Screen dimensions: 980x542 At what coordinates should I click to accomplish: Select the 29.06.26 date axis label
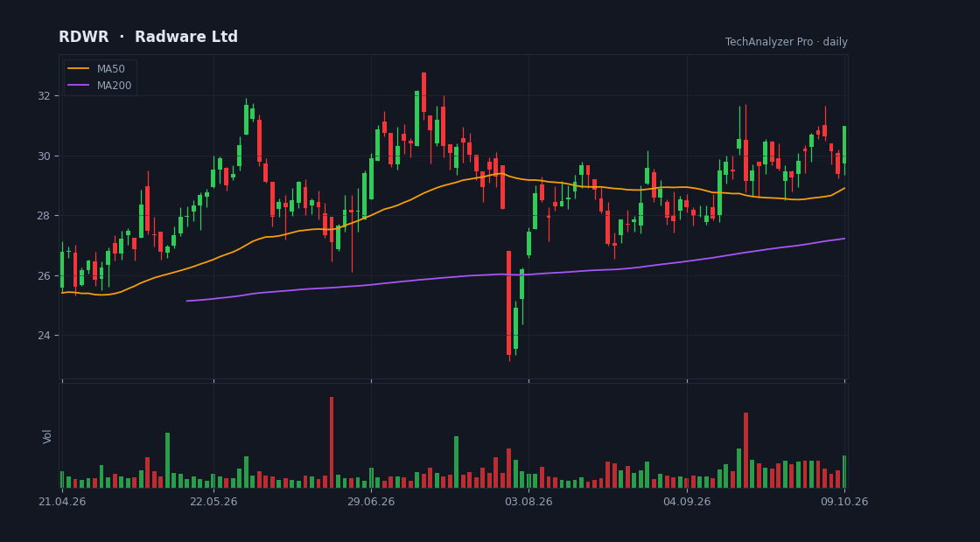pyautogui.click(x=371, y=502)
